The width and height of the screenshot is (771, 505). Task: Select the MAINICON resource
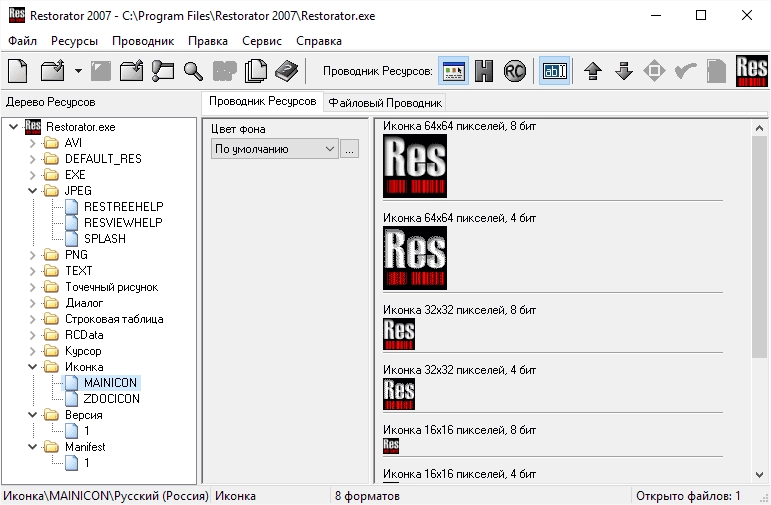[110, 383]
